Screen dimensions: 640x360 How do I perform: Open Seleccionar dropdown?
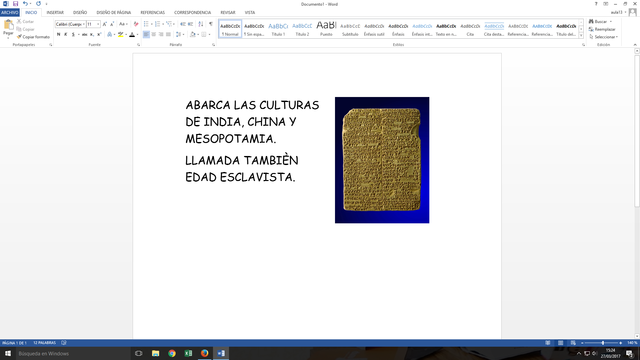[604, 37]
